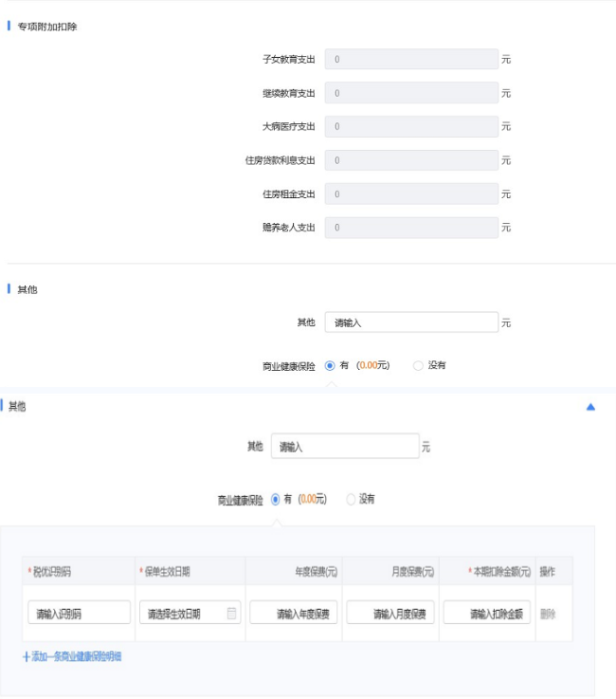Screen dimensions: 616x699
Task: Focus the 请输入扣除金额 input field
Action: click(487, 614)
